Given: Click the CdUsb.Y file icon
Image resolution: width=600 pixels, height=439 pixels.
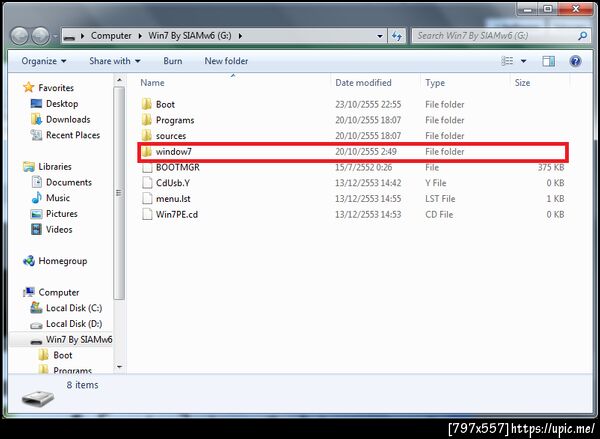Looking at the screenshot, I should 147,183.
